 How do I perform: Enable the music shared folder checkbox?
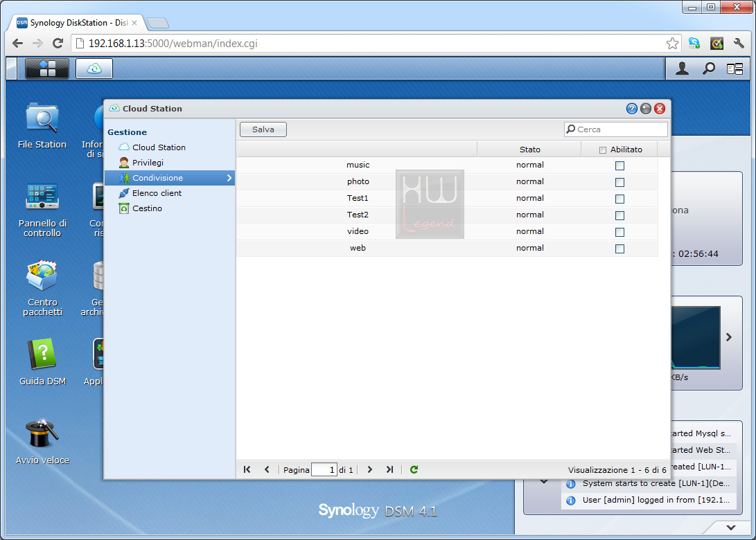click(619, 165)
